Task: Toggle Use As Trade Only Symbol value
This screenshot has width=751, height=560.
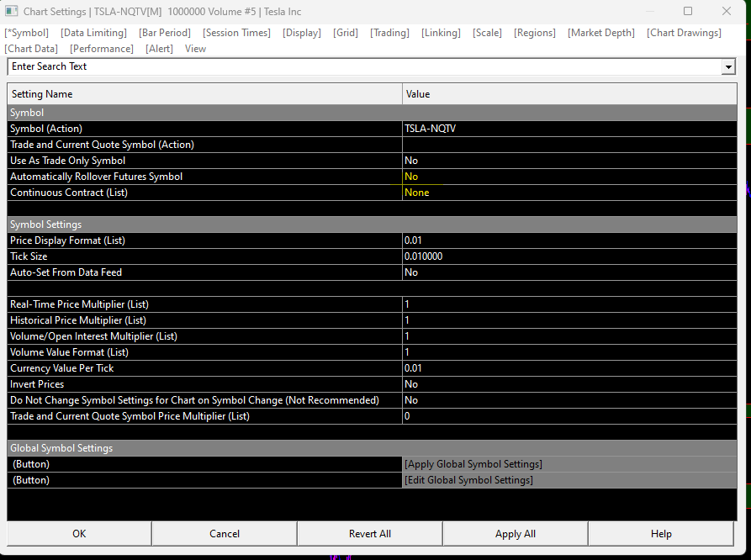Action: [569, 161]
